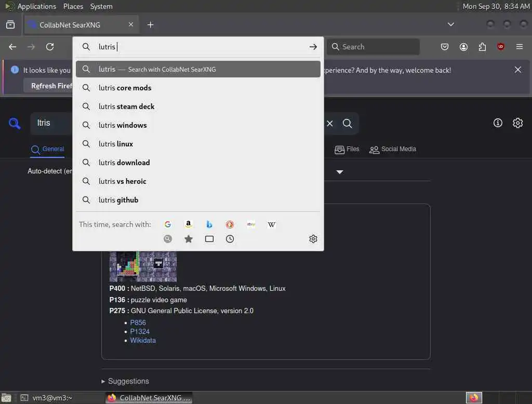Search this time with Wikipedia
This screenshot has width=532, height=404.
[x=271, y=224]
